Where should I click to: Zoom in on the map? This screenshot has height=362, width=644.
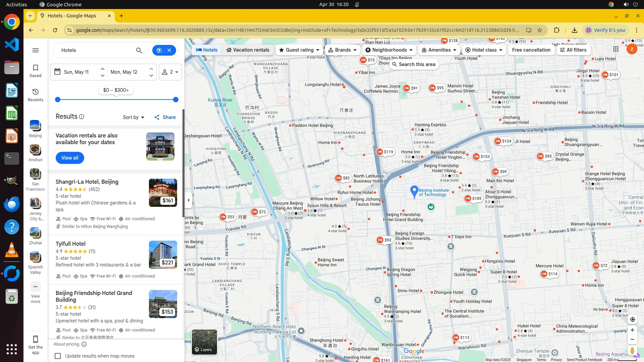632,330
